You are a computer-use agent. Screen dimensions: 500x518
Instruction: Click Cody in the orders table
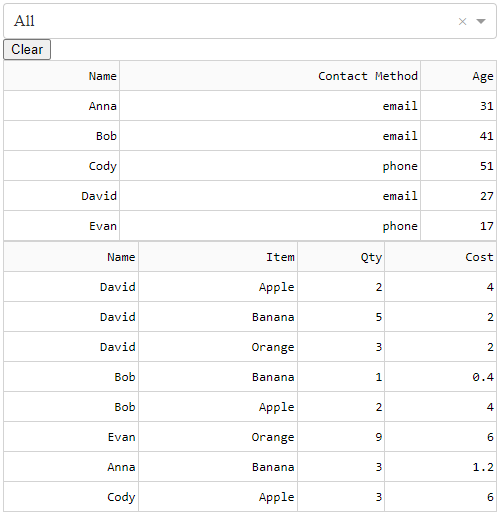click(x=71, y=497)
